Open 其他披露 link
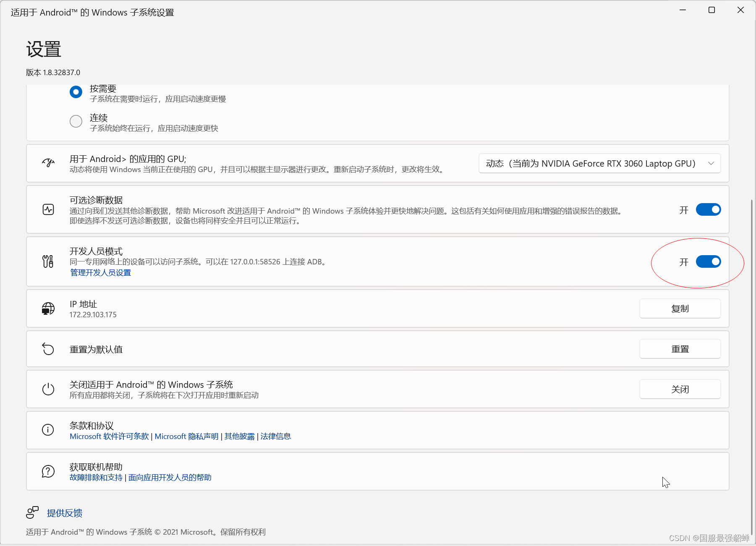Screen dimensions: 756x546 [239, 436]
